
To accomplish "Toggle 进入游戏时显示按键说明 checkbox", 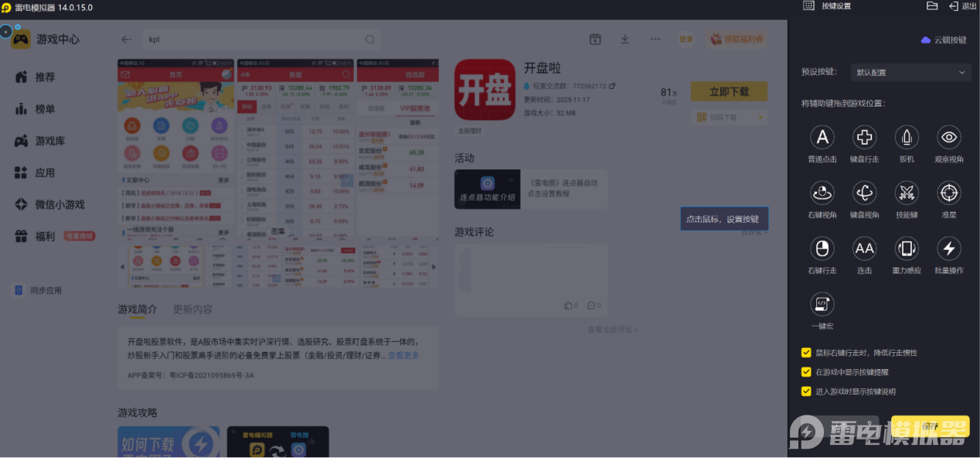I will (x=806, y=391).
